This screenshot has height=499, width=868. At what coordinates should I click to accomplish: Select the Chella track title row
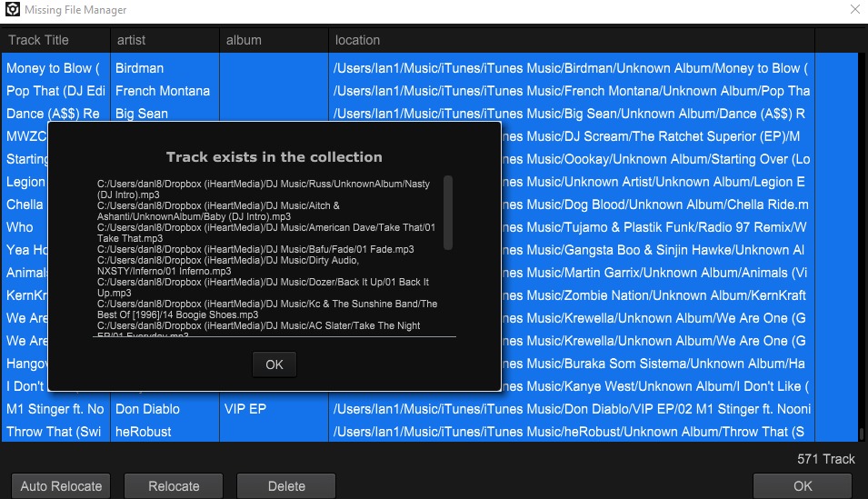pos(25,205)
